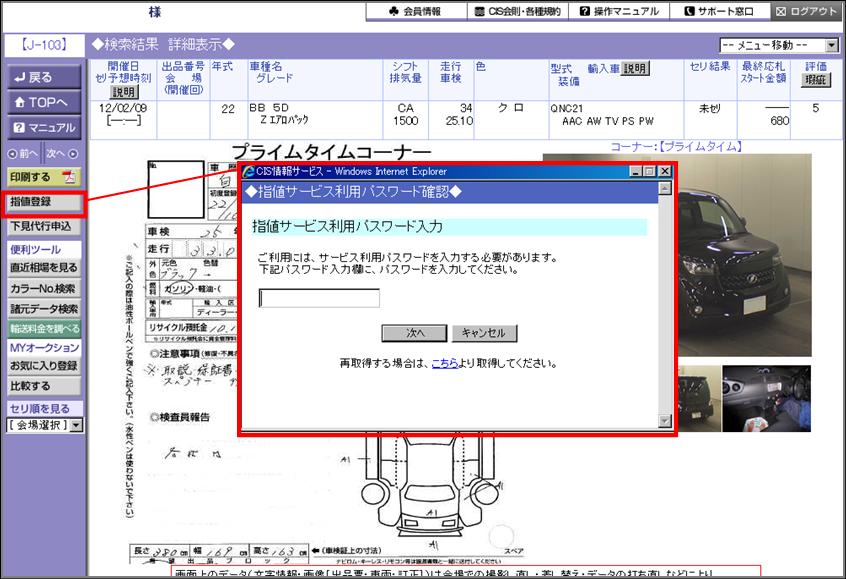Minimize the CIS情報サービス dialog window
This screenshot has height=579, width=846.
pyautogui.click(x=636, y=172)
